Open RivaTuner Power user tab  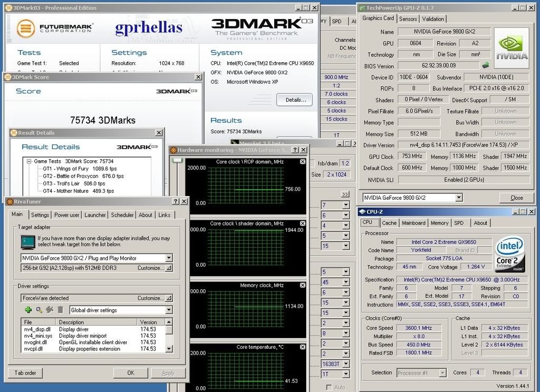(66, 215)
